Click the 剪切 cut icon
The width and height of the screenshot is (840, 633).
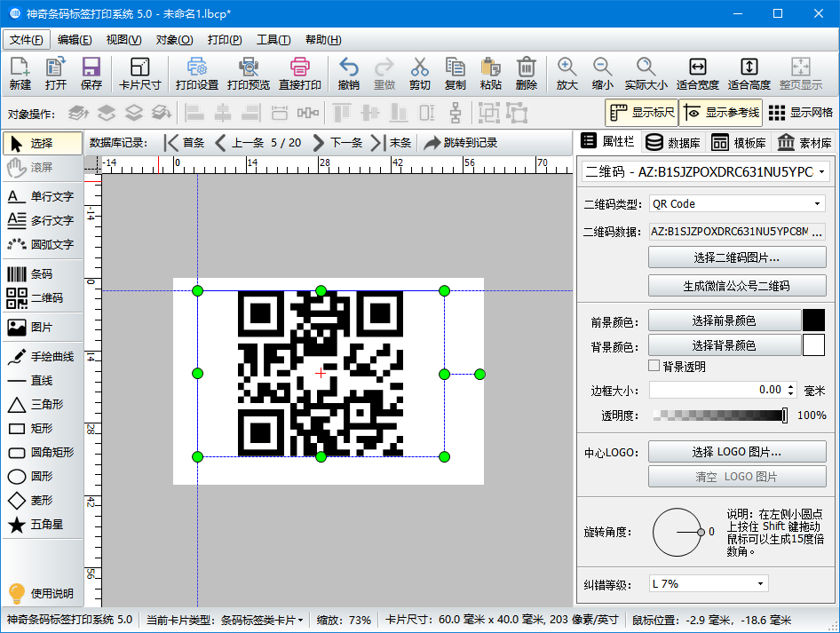click(419, 74)
